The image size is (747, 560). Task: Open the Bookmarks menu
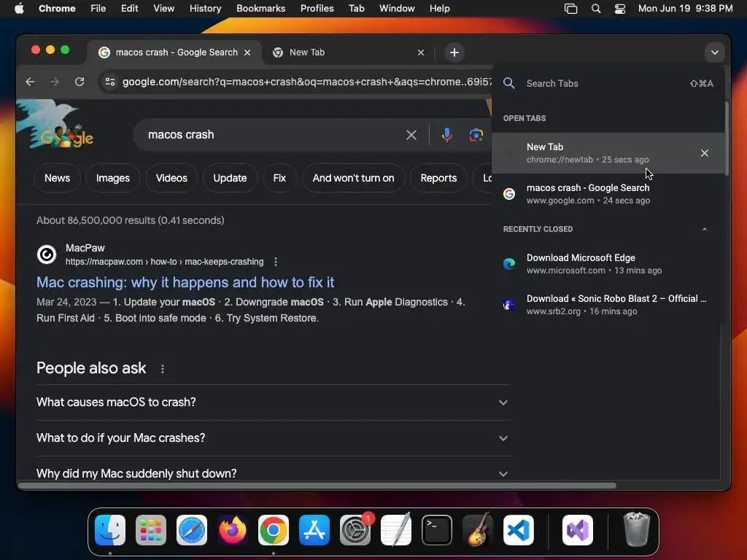click(x=260, y=9)
